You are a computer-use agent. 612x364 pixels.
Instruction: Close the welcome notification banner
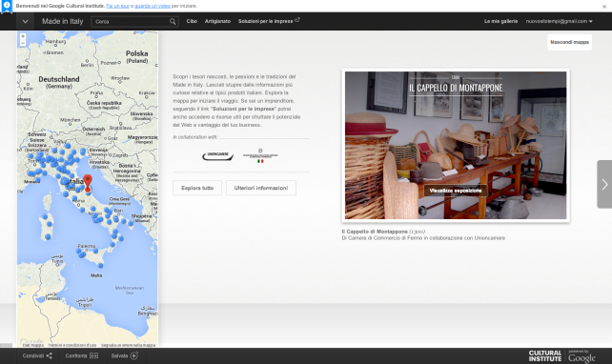604,7
